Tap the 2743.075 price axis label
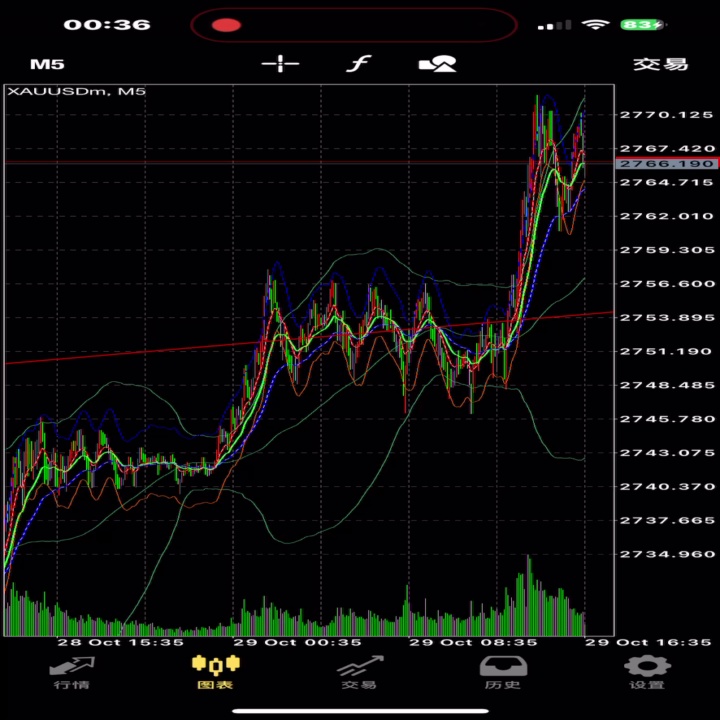The image size is (720, 720). click(x=667, y=453)
